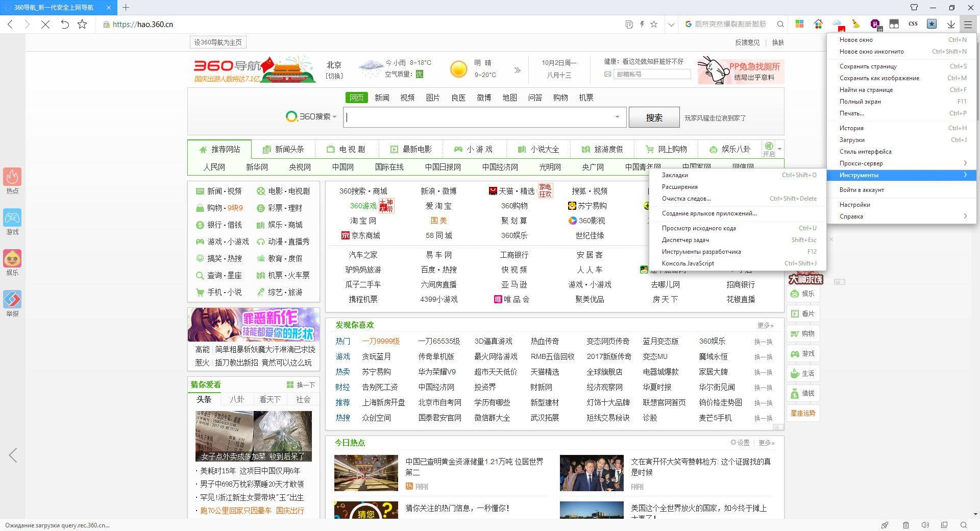This screenshot has width=980, height=531.
Task: Click the '[切换]' city switch link
Action: tap(334, 76)
